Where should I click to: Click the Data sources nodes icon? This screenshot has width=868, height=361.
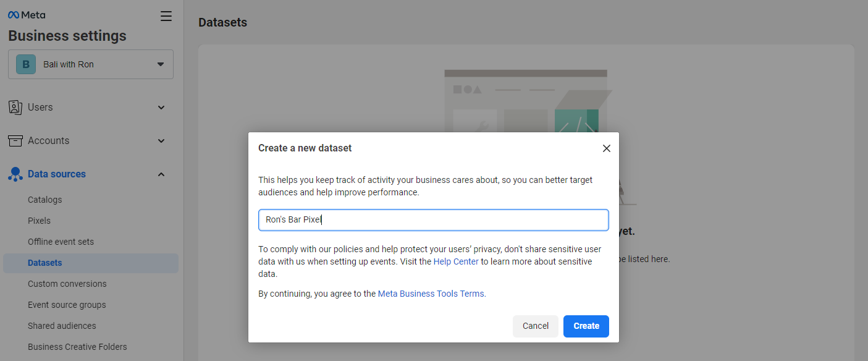click(x=15, y=174)
